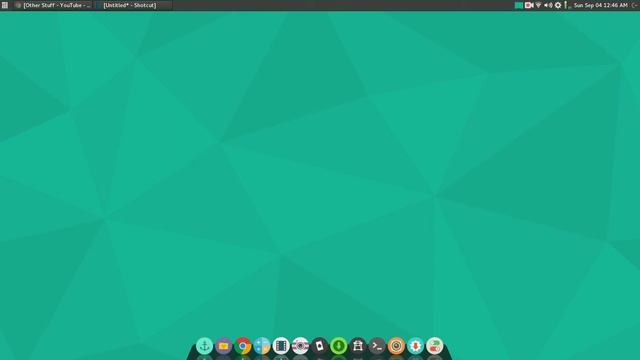Open the green download arrow dock icon
Screen dimensions: 640x360
click(x=338, y=346)
